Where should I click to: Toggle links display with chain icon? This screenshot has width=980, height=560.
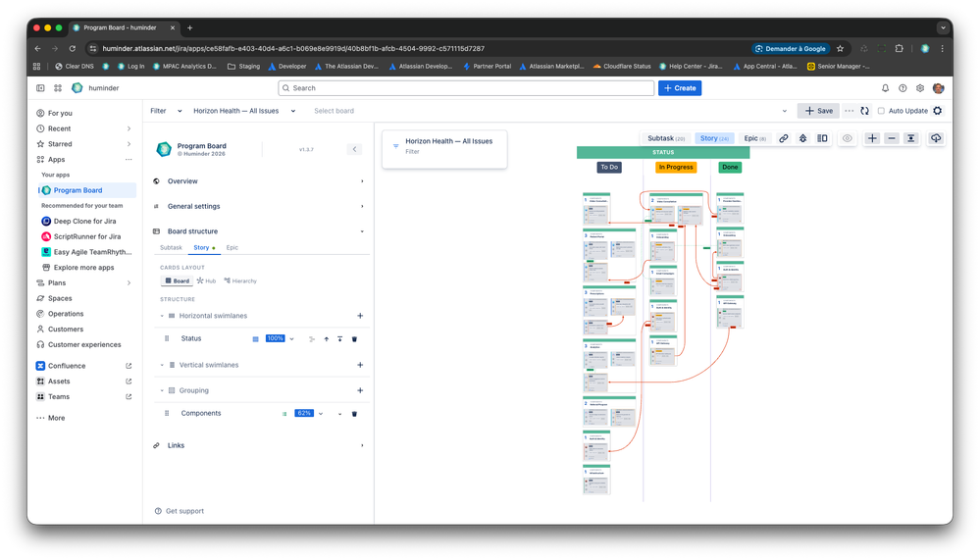click(783, 138)
